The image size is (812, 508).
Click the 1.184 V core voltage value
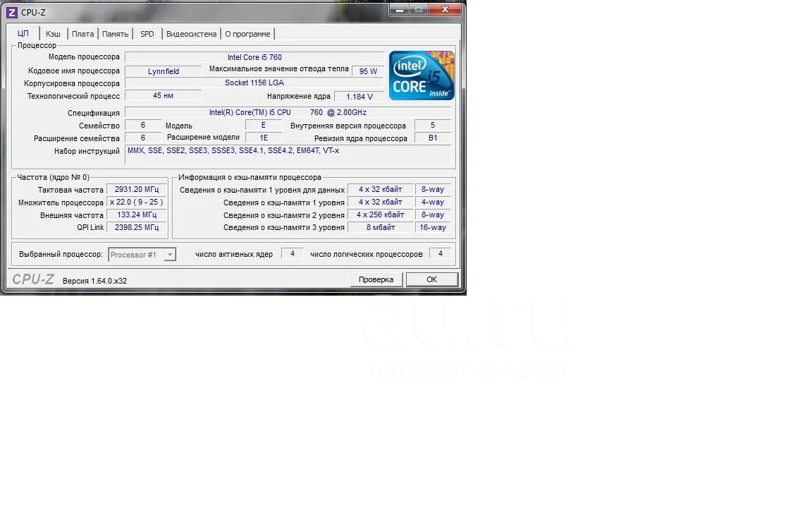tap(359, 97)
